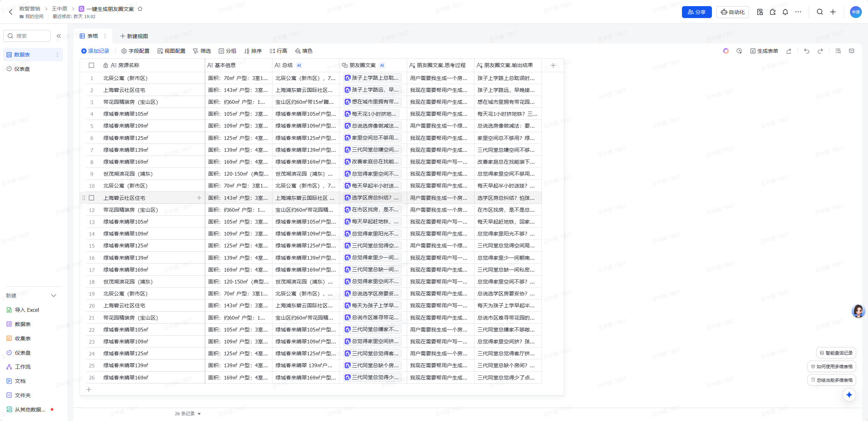868x421 pixels.
Task: Open comments panel icon in toolbar
Action: click(851, 51)
